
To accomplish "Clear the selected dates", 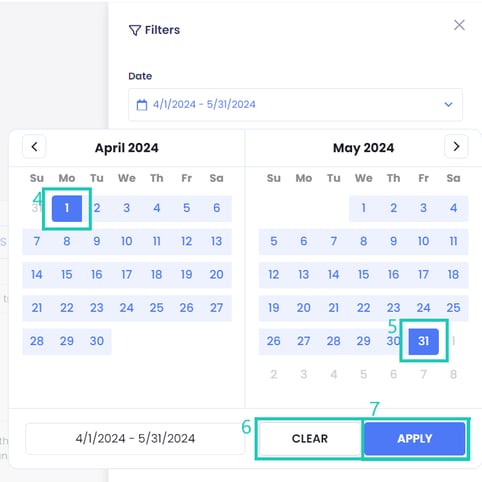I will coord(310,439).
